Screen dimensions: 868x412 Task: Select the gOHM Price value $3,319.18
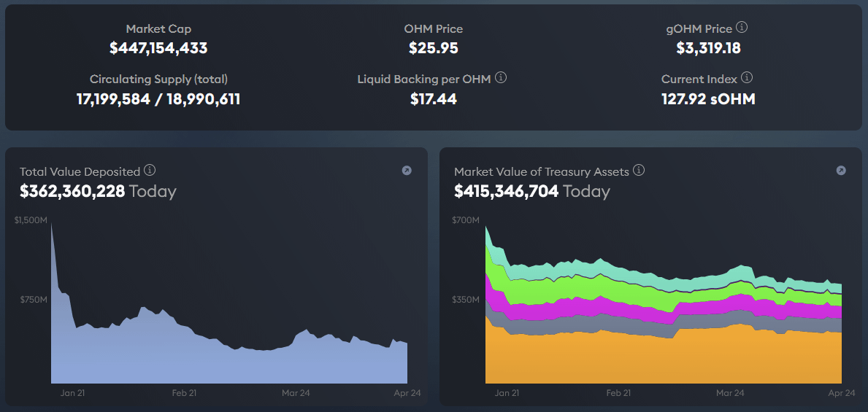[x=708, y=48]
